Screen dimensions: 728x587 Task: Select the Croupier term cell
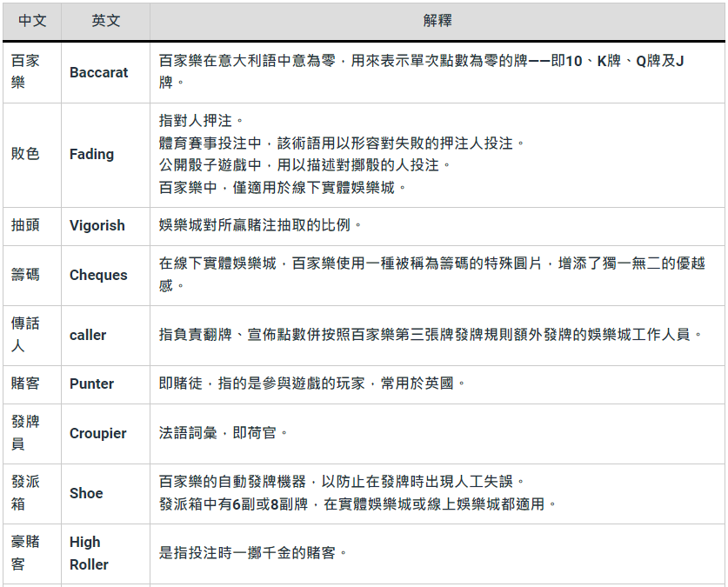[x=98, y=433]
